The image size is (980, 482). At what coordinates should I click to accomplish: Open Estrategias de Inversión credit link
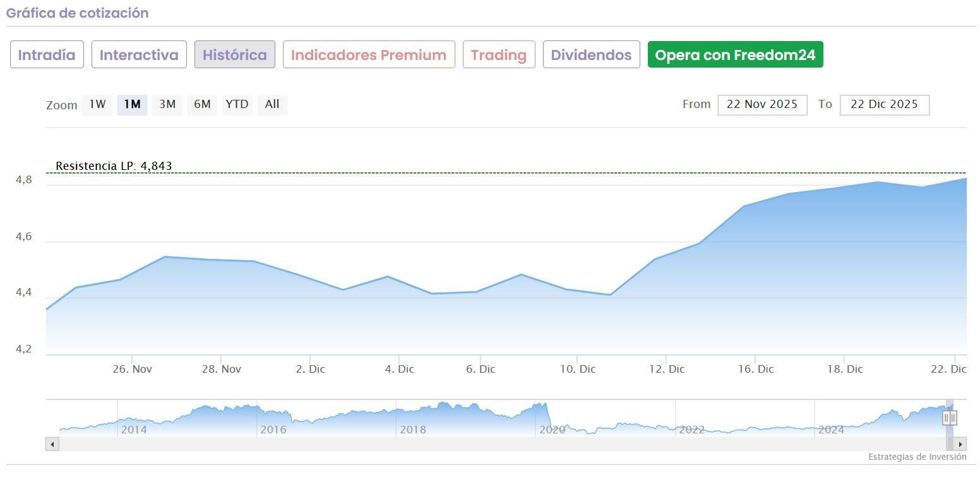point(917,457)
